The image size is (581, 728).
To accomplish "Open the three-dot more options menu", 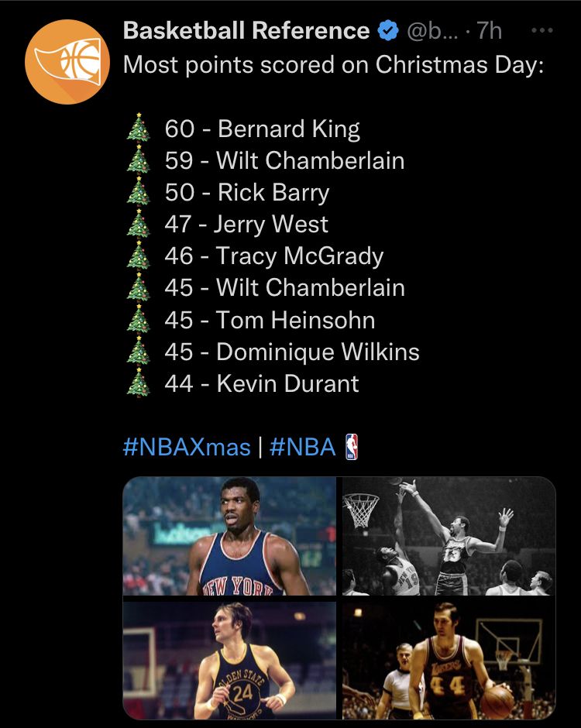I will tap(542, 31).
